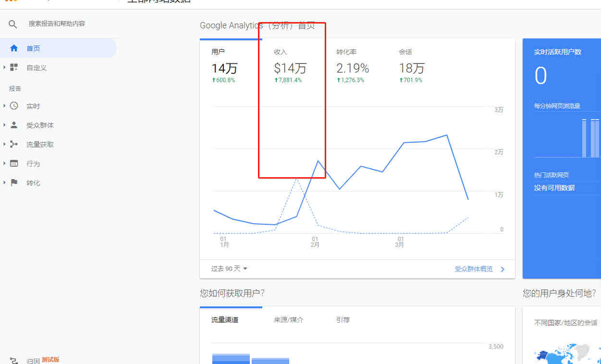This screenshot has height=364, width=601.
Task: Click the 2.19% conversion rate value
Action: 353,68
